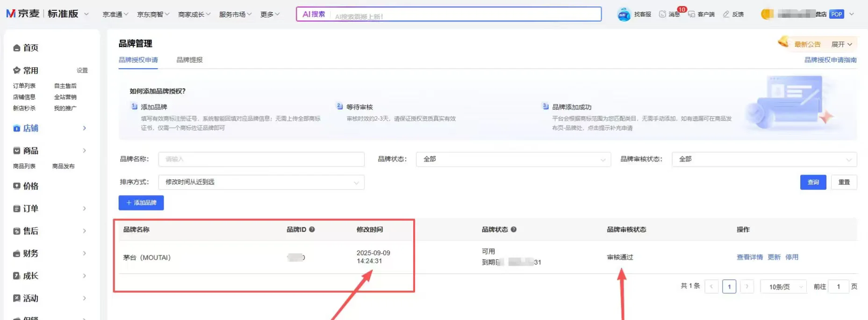Click the orange store avatar icon
Image resolution: width=868 pixels, height=320 pixels.
(x=767, y=15)
